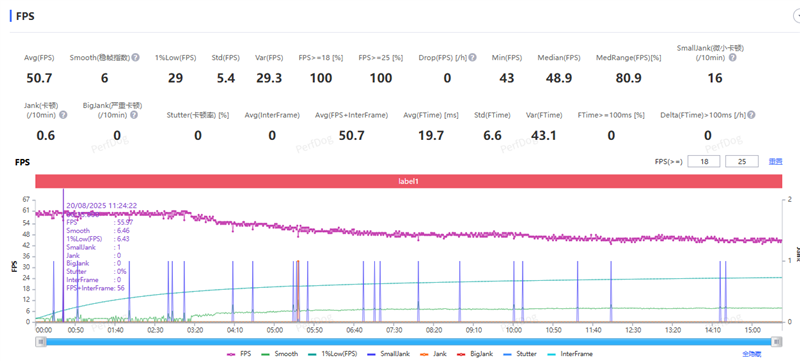Click the FPS section title at the top
Screen dimensions: 800x361
point(25,16)
